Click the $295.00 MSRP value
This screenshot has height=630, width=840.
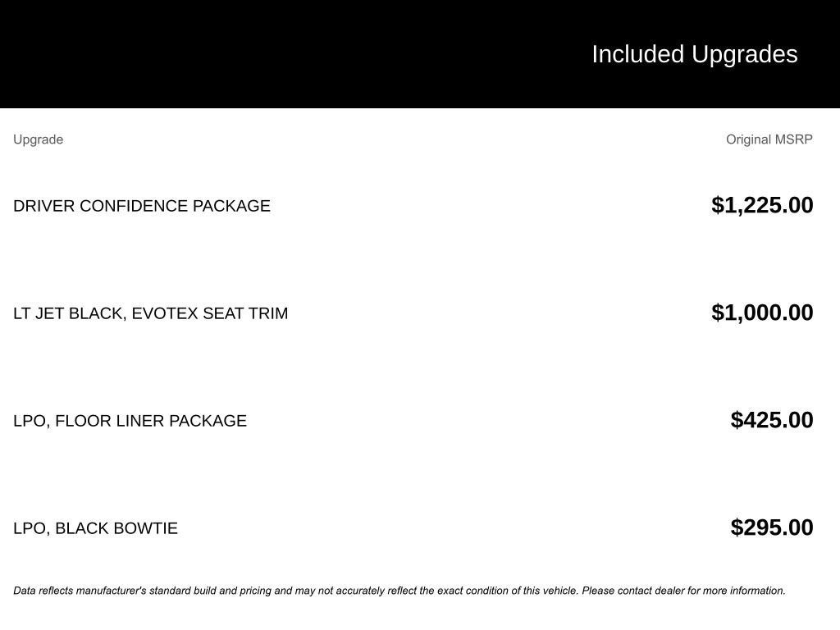[771, 527]
